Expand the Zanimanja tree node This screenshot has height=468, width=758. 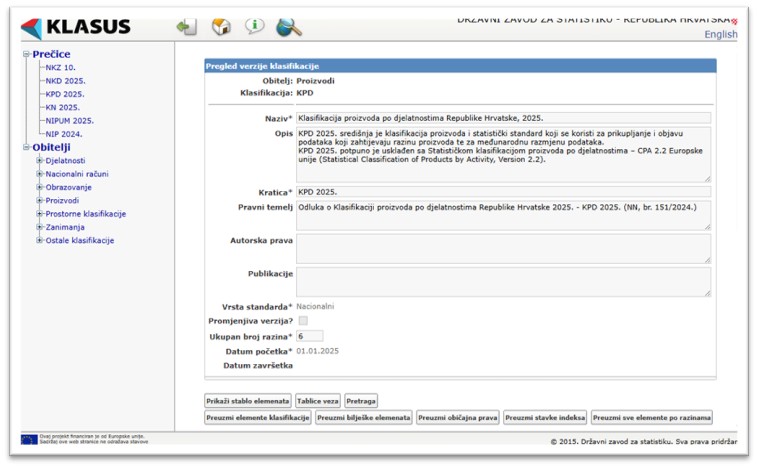click(40, 228)
